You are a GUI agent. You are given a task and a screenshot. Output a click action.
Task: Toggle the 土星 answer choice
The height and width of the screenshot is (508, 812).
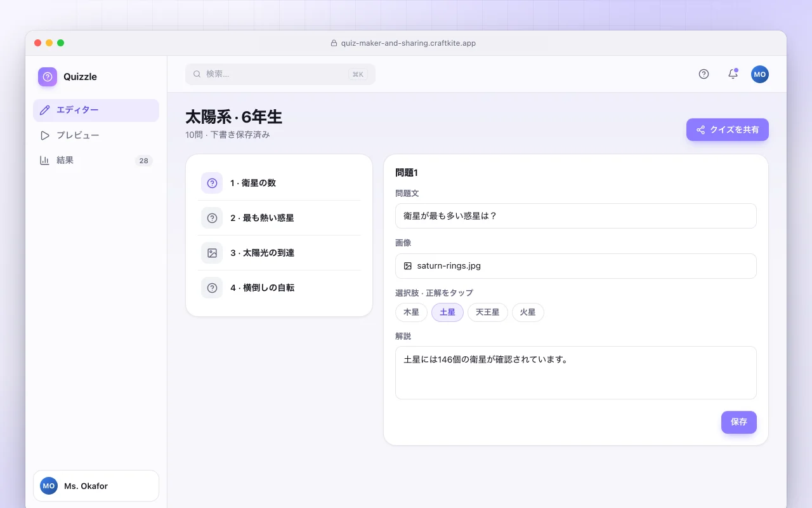tap(447, 312)
